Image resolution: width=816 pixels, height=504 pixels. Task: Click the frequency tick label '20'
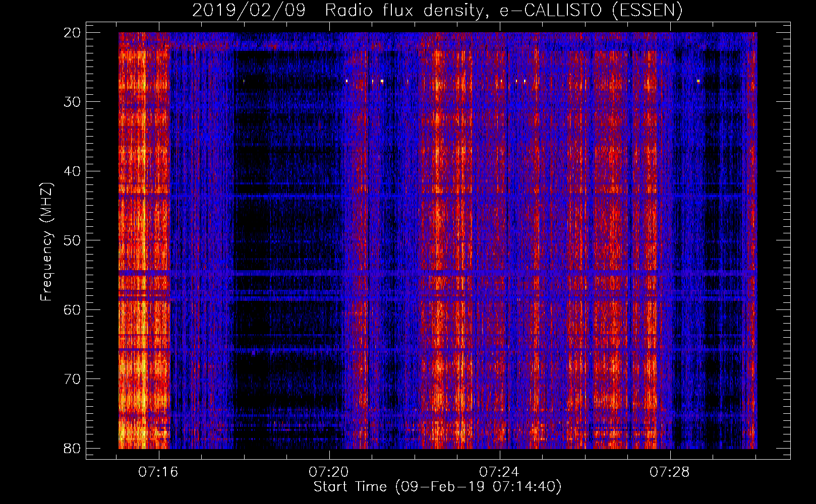pyautogui.click(x=72, y=33)
